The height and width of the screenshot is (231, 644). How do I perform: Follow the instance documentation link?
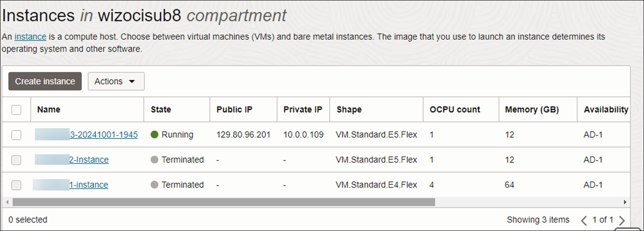pyautogui.click(x=30, y=37)
